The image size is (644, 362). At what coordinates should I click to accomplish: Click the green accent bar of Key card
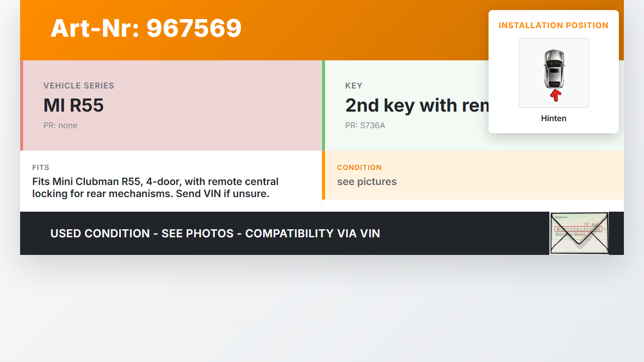324,106
